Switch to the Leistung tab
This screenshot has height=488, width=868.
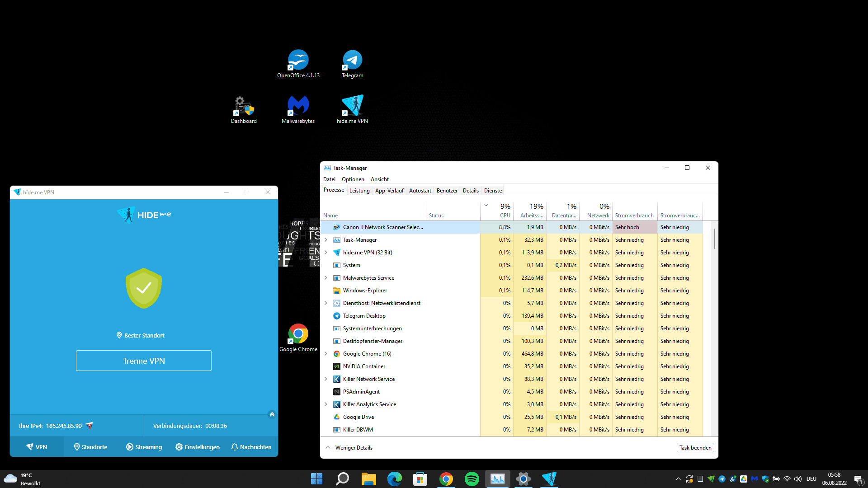(359, 191)
